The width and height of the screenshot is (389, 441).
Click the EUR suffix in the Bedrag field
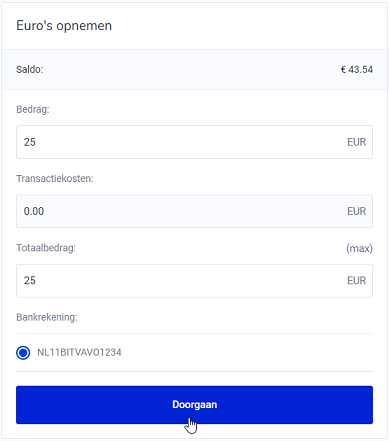click(356, 142)
